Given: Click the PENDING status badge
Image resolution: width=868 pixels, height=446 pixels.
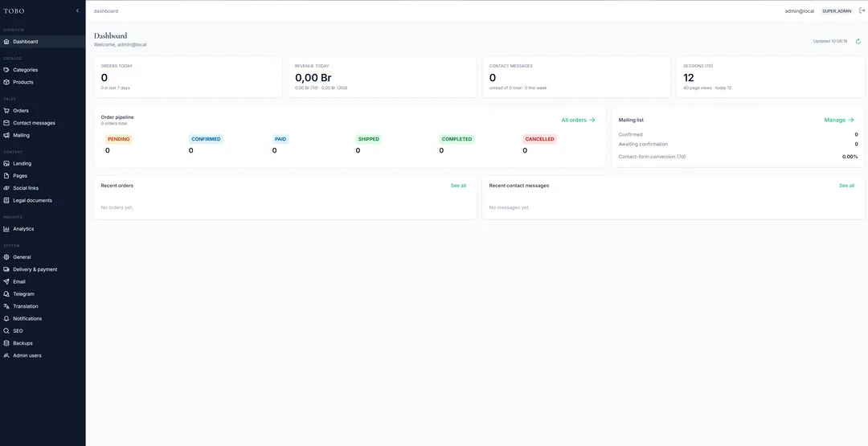Looking at the screenshot, I should [x=118, y=139].
